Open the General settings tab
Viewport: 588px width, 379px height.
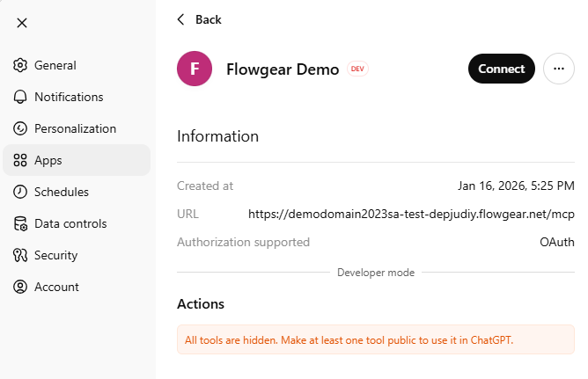point(55,65)
